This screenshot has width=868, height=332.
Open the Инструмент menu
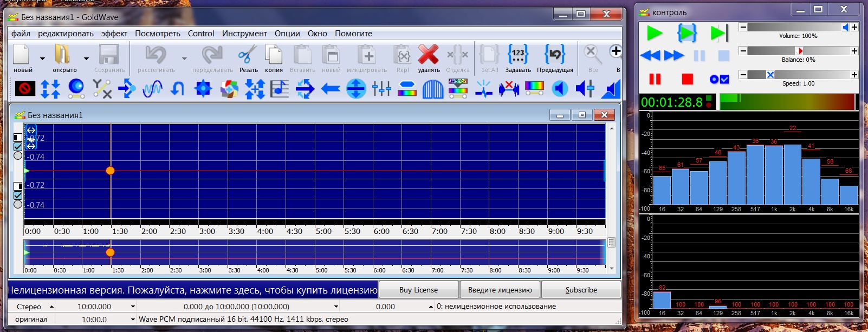coord(244,34)
